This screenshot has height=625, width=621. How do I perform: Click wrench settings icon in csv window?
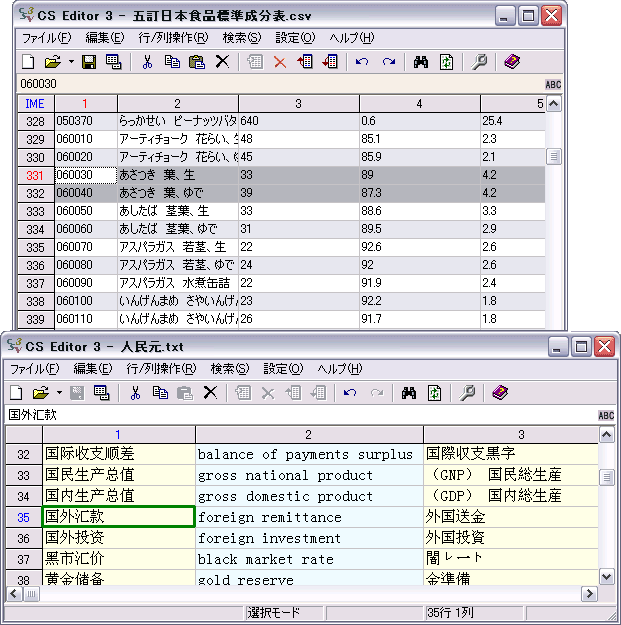[479, 62]
